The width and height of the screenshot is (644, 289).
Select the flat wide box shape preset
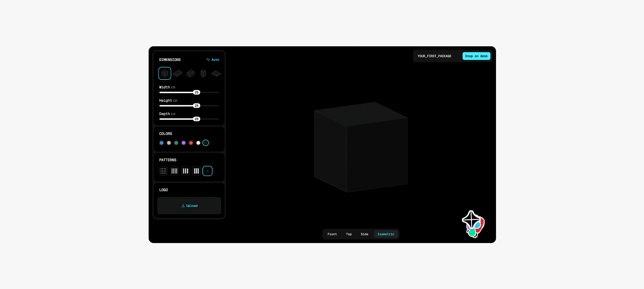178,73
